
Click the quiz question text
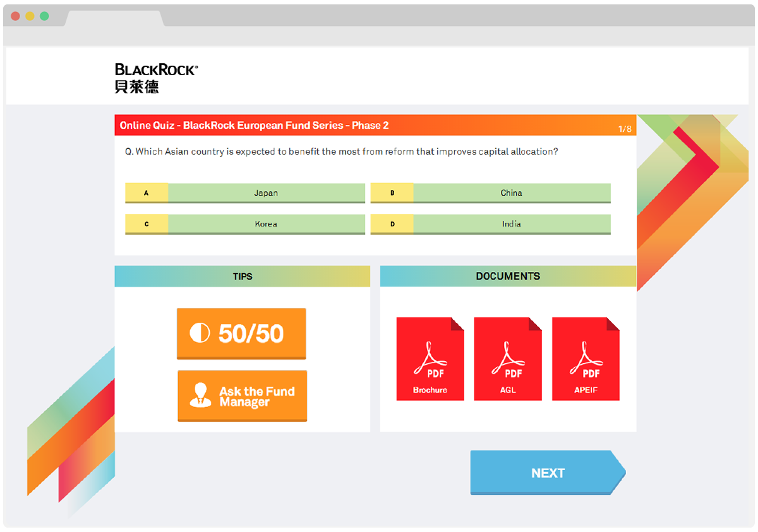(342, 152)
